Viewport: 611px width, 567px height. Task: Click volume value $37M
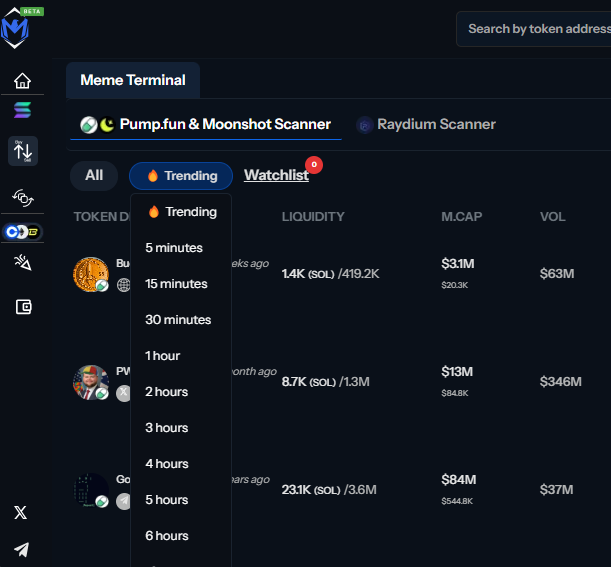point(556,489)
